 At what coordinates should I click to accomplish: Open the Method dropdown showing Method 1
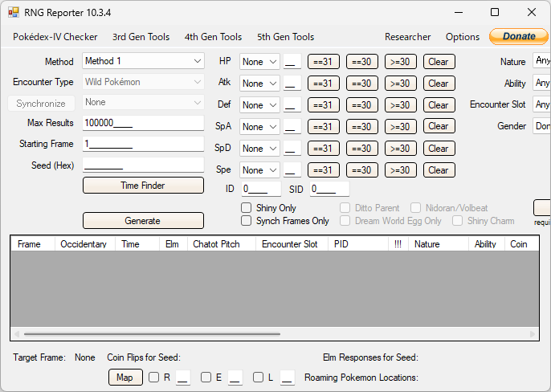click(143, 61)
